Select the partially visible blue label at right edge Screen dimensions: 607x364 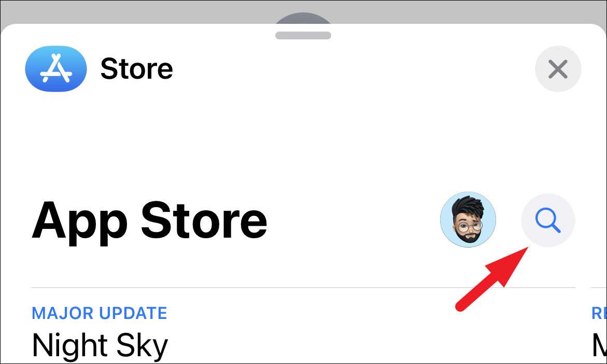tap(599, 313)
